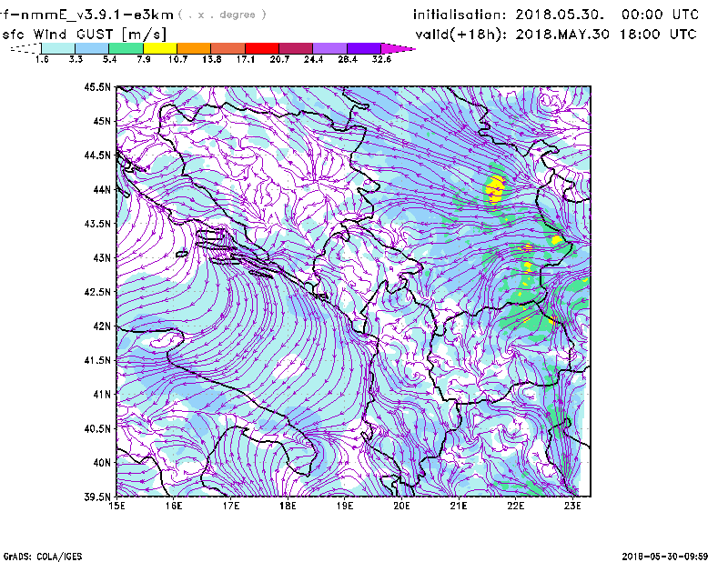Click the light cyan legend swatch
The height and width of the screenshot is (562, 728).
point(58,48)
